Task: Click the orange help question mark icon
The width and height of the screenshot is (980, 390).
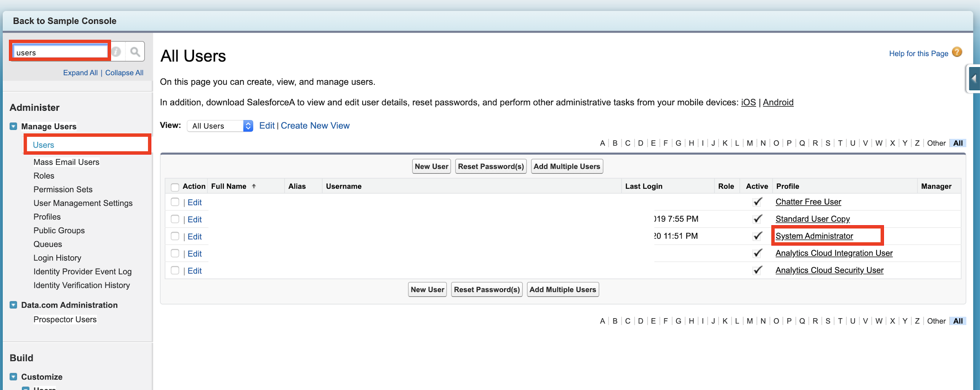Action: coord(957,52)
